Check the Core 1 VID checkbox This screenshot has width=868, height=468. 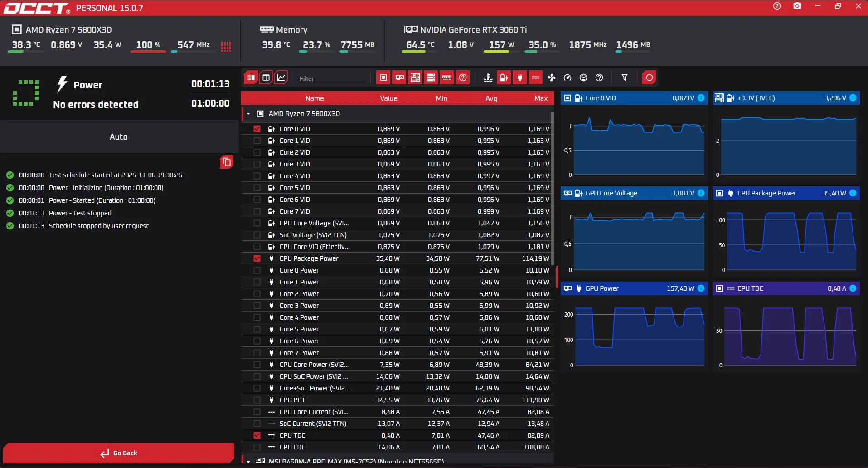pos(257,141)
